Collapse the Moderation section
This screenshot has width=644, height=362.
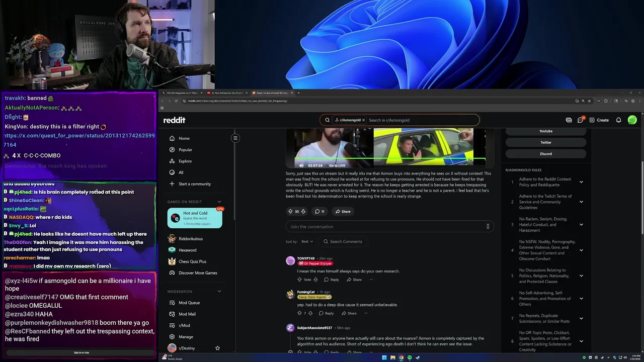pos(219,292)
